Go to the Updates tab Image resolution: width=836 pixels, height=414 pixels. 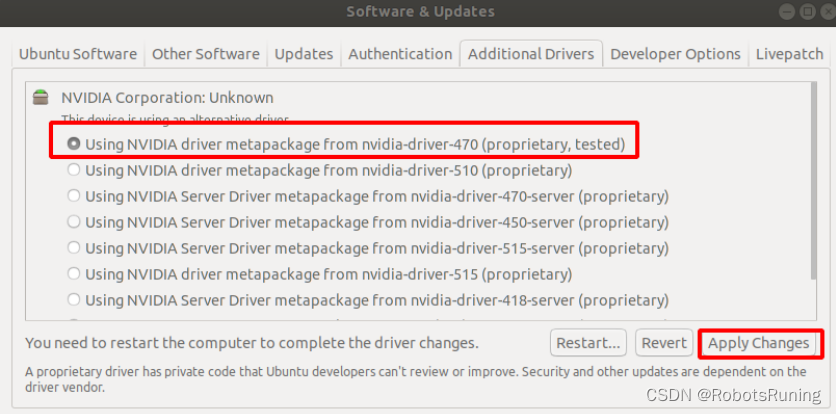tap(304, 54)
